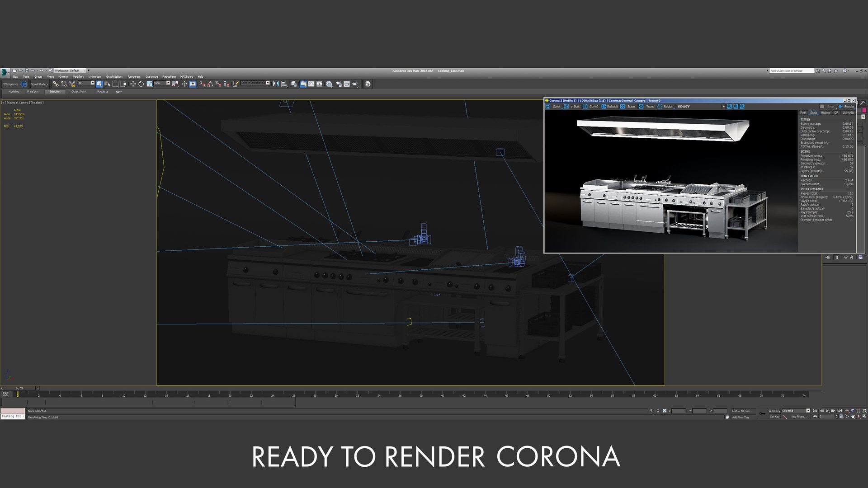Click the time slider showing 0 / 74
The height and width of the screenshot is (488, 868).
(20, 388)
